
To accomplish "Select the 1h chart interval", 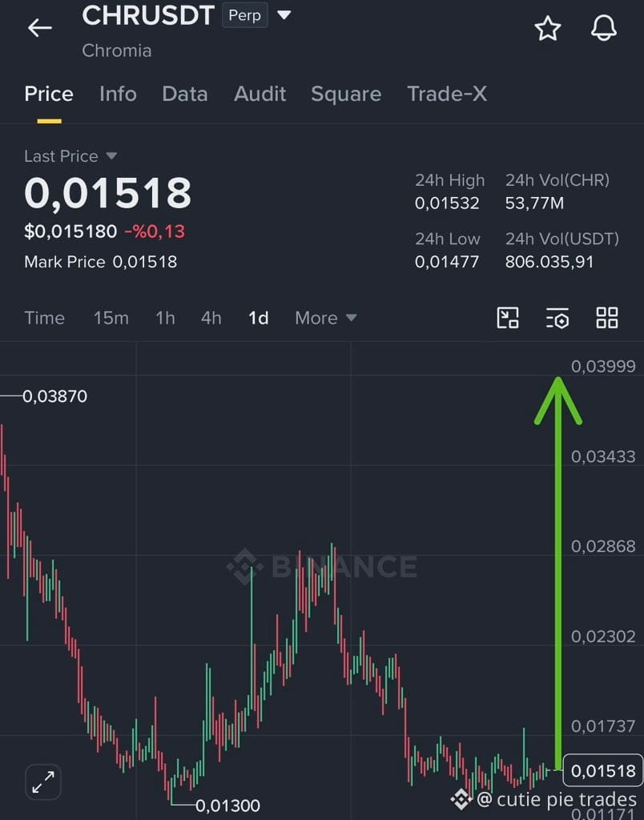I will point(165,317).
